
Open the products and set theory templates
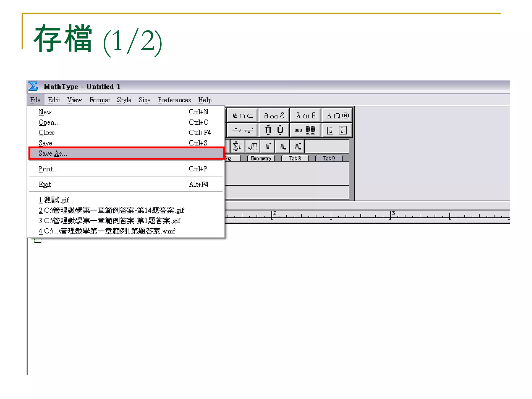coord(274,130)
